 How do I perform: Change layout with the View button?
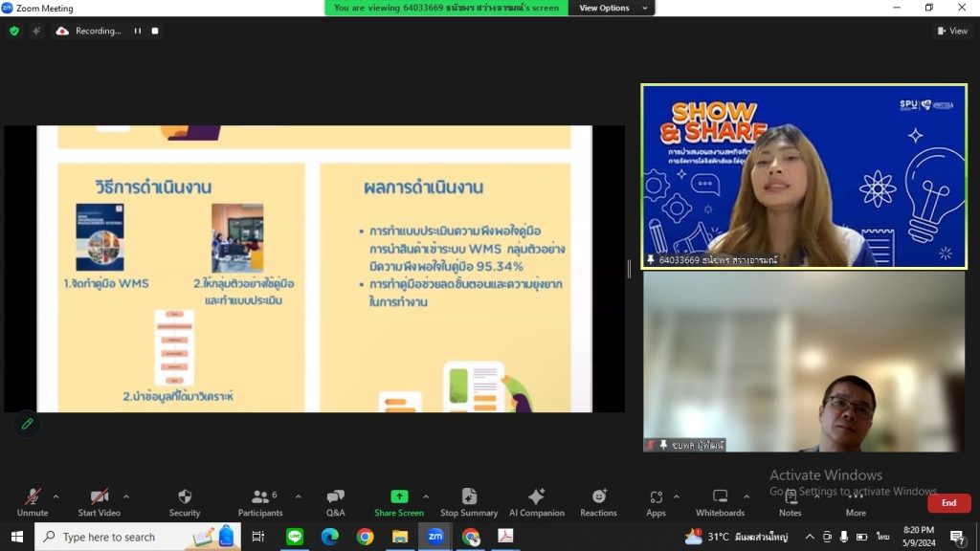click(952, 31)
